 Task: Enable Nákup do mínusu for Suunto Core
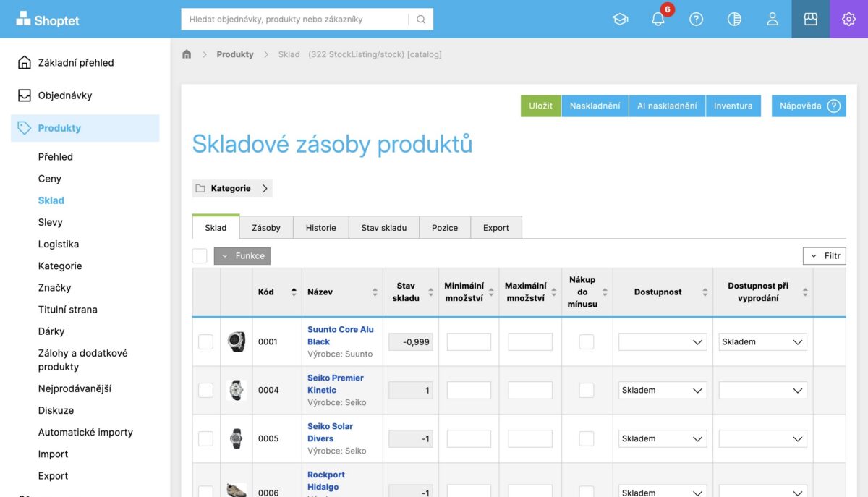[587, 341]
